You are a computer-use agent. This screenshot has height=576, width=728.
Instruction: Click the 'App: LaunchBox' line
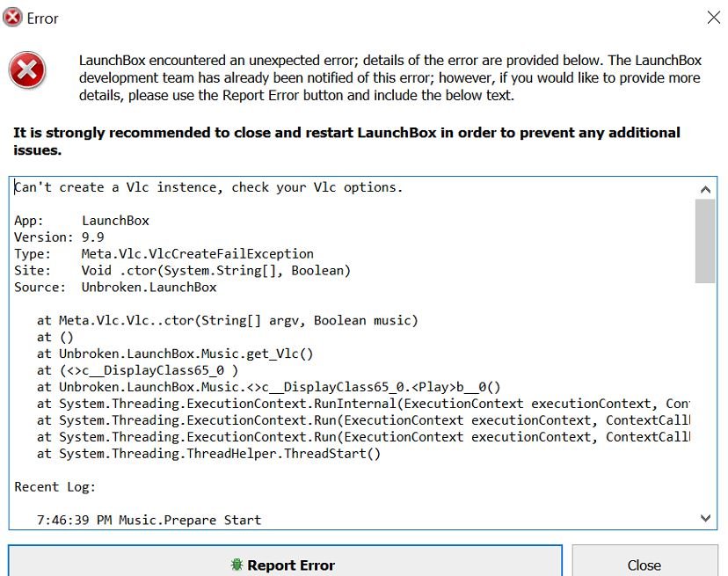click(x=81, y=221)
